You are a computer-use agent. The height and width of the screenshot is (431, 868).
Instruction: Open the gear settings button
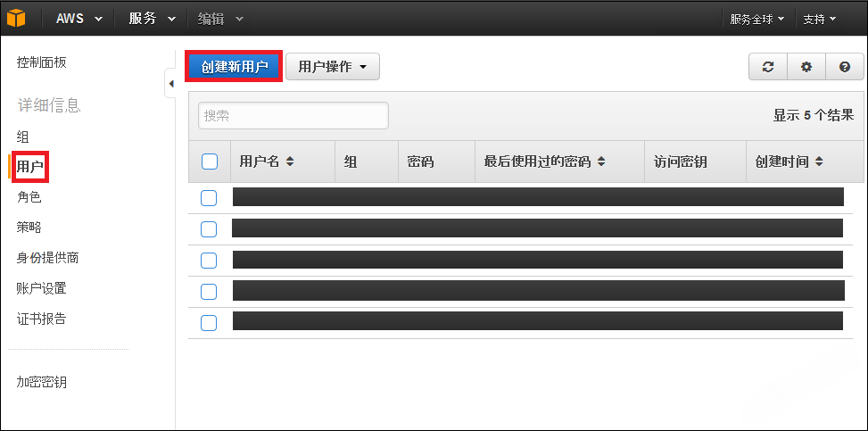point(806,67)
